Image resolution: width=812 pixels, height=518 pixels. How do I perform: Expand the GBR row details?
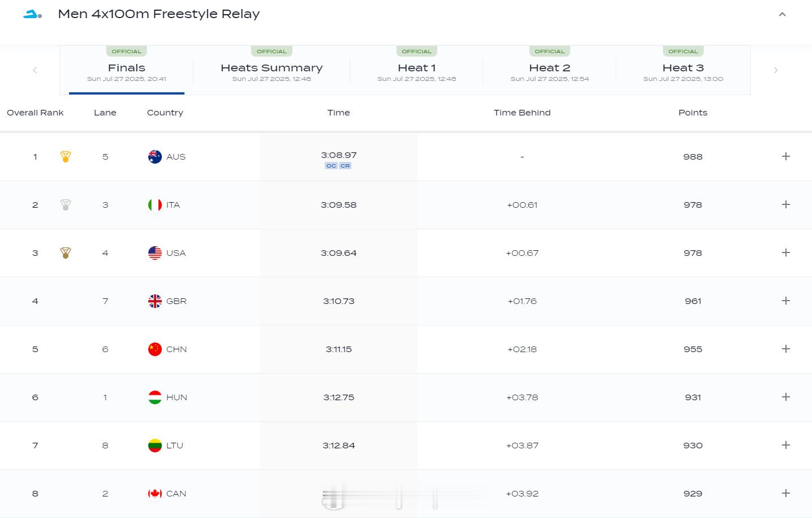pyautogui.click(x=786, y=301)
